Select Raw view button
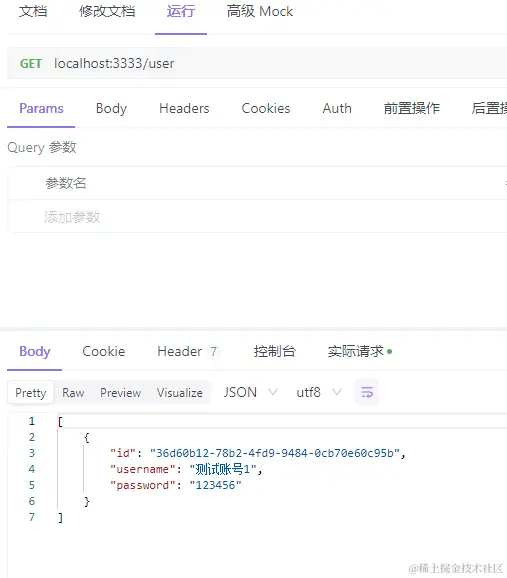507x578 pixels. click(73, 393)
